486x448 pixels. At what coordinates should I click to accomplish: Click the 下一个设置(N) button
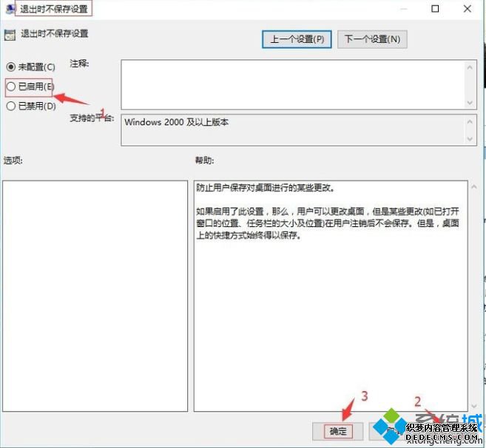pyautogui.click(x=372, y=39)
